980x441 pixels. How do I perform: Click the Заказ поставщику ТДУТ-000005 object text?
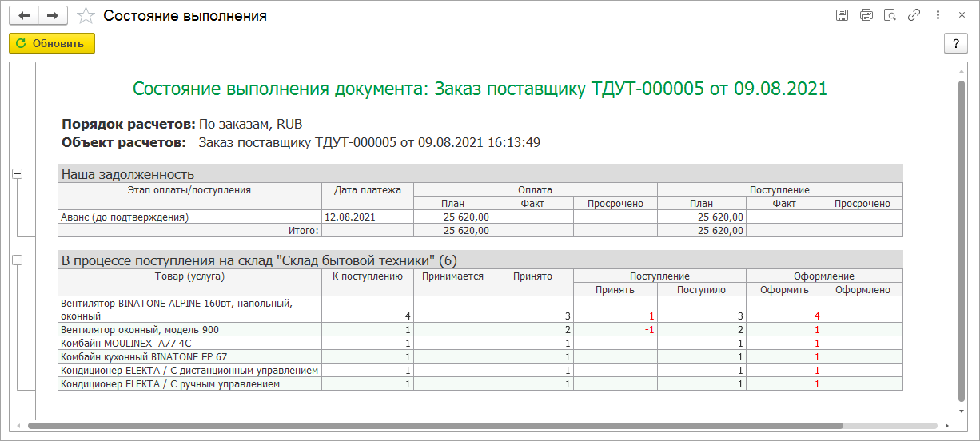tap(369, 142)
